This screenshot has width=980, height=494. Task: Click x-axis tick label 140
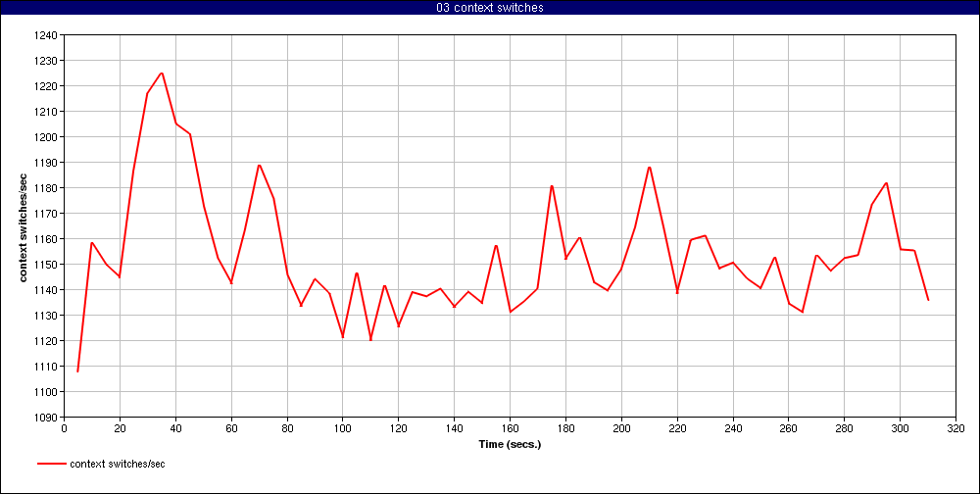454,428
